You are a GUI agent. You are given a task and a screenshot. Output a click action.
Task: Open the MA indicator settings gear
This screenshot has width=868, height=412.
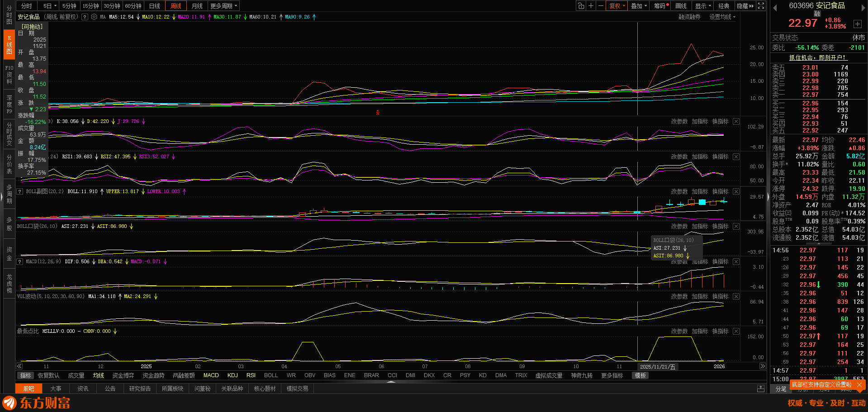pyautogui.click(x=94, y=17)
